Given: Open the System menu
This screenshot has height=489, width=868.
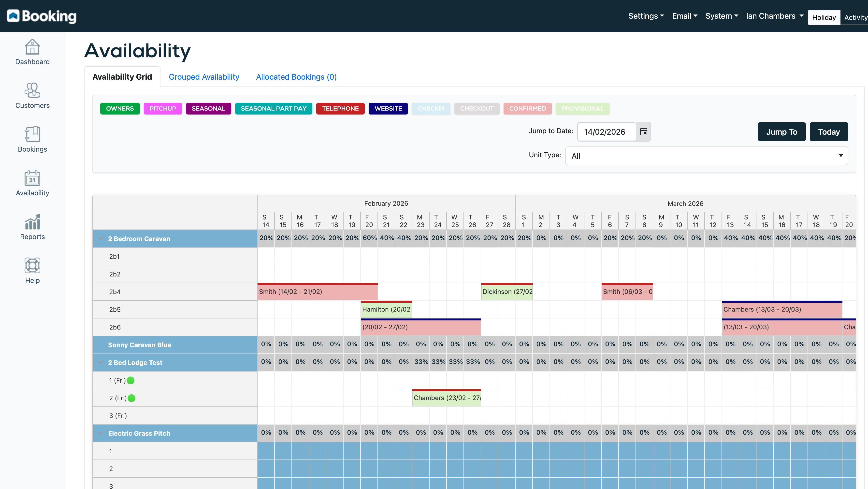Looking at the screenshot, I should (x=722, y=16).
